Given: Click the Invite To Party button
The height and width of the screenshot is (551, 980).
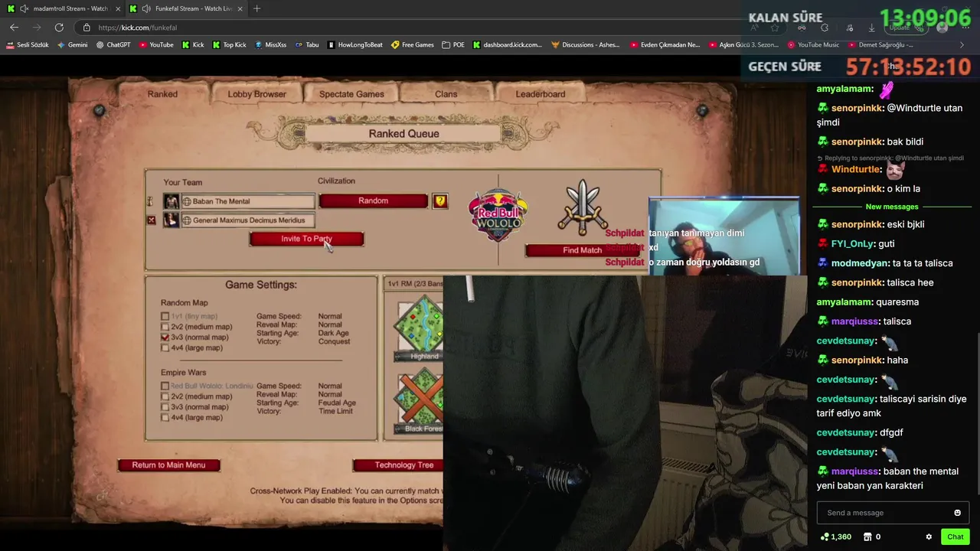Looking at the screenshot, I should 306,239.
